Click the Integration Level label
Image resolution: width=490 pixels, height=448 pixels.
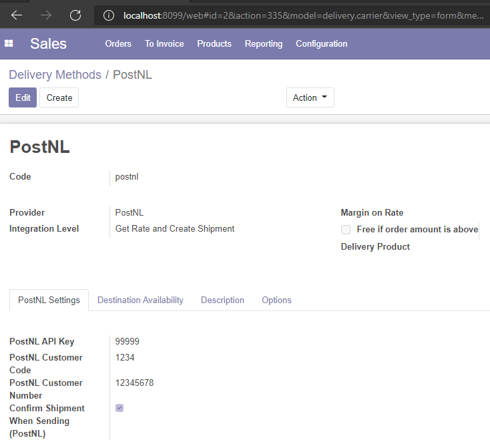point(44,229)
